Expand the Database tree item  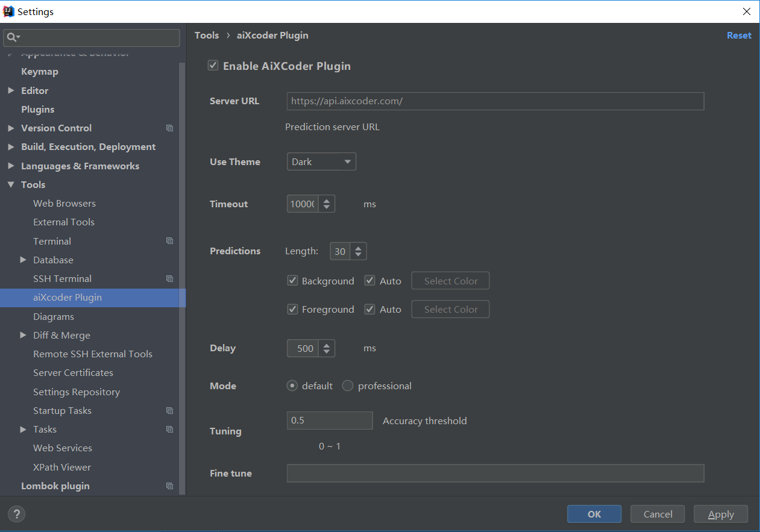coord(23,260)
